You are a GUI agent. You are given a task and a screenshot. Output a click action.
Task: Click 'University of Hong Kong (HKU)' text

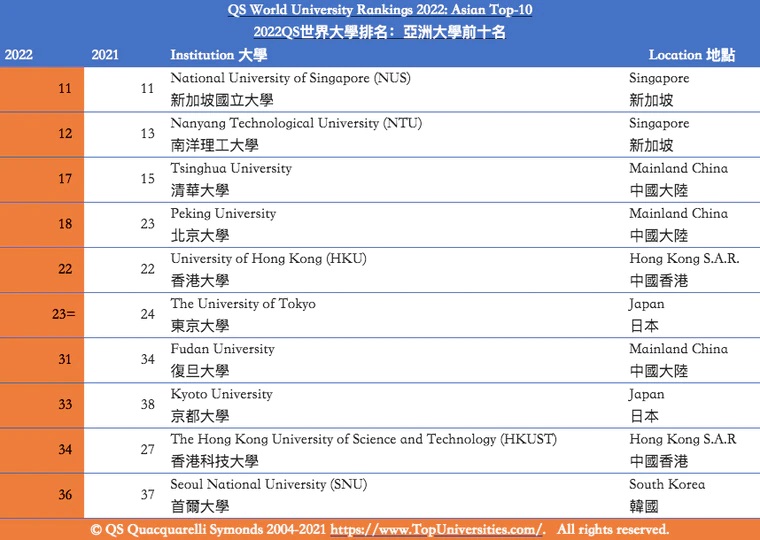(269, 258)
